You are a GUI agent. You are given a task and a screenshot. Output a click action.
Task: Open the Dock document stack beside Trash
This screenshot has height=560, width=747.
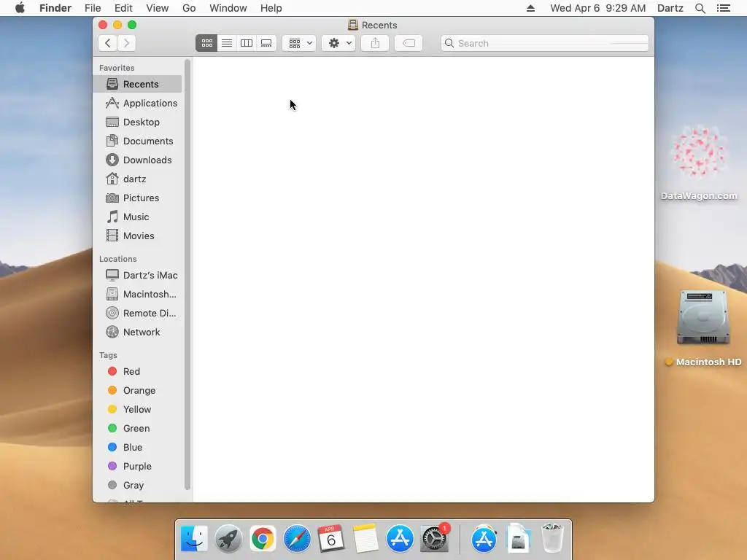tap(519, 539)
